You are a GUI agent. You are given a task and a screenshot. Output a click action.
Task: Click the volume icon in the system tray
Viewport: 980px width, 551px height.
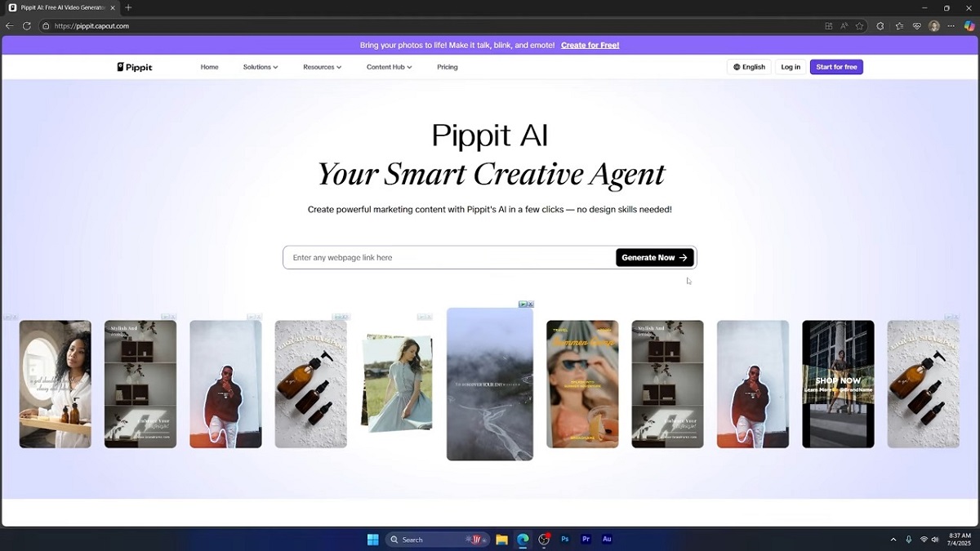point(935,540)
